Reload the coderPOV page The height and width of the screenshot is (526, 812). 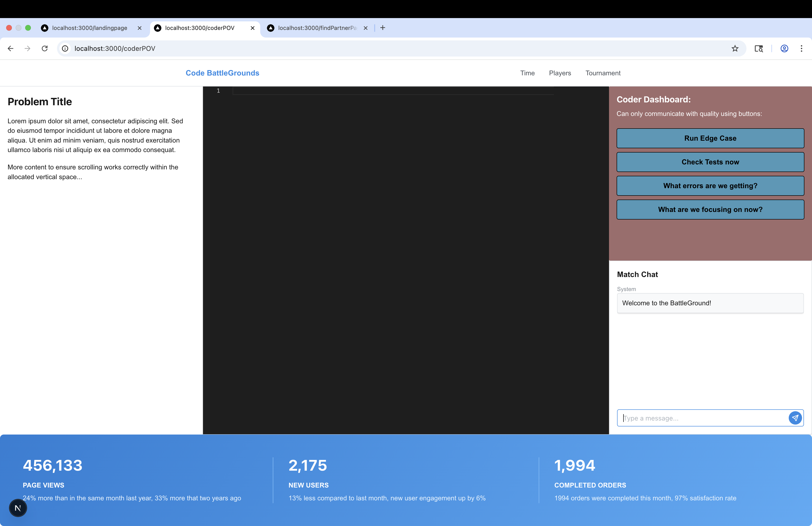coord(45,48)
